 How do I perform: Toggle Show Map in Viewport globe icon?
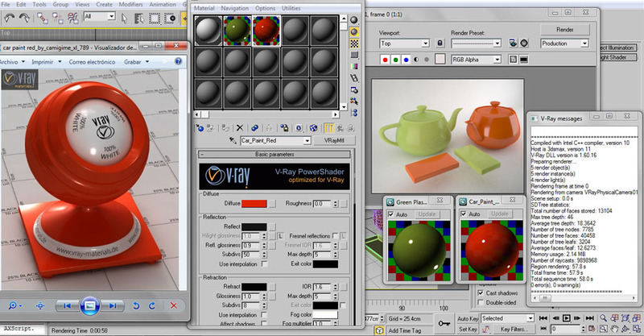coord(313,128)
